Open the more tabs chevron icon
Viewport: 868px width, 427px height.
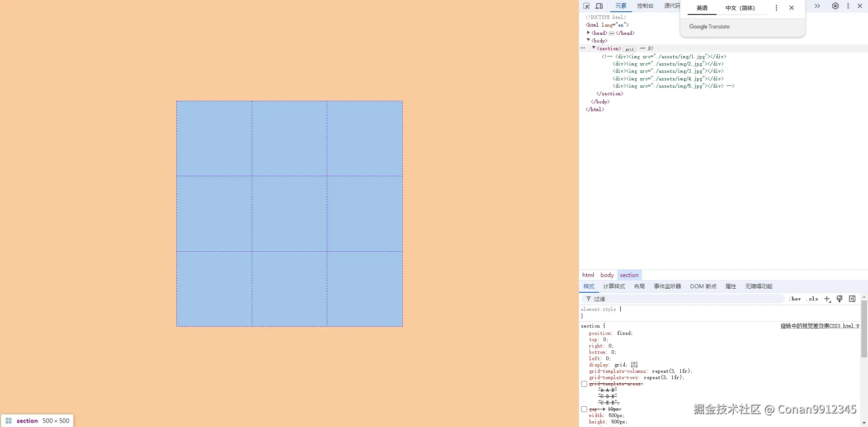(816, 6)
